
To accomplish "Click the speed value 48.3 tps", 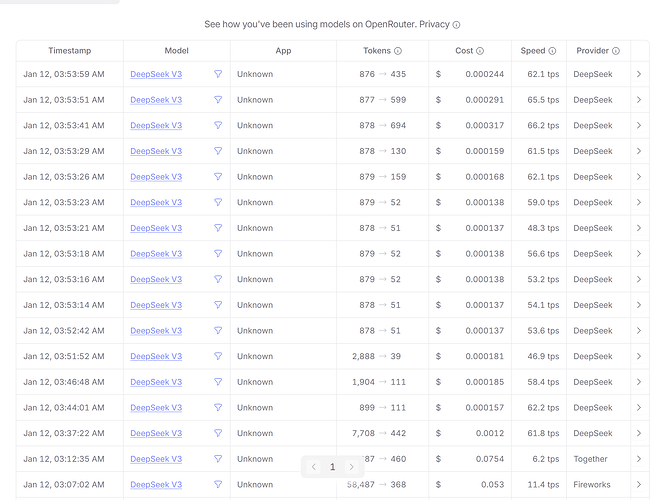I will coord(543,228).
